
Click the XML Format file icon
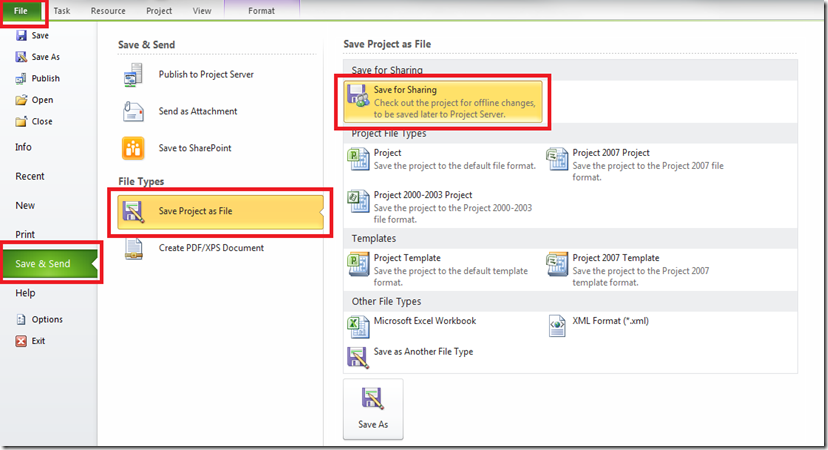pyautogui.click(x=557, y=326)
